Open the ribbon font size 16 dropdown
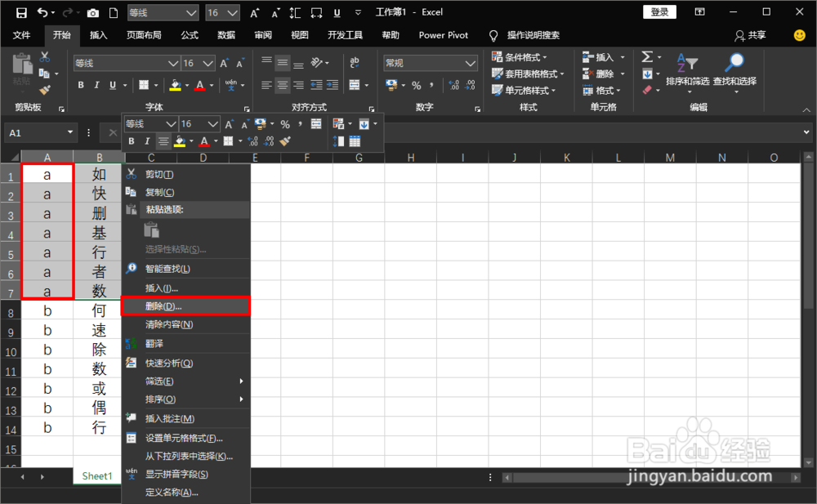This screenshot has width=817, height=504. (x=208, y=63)
